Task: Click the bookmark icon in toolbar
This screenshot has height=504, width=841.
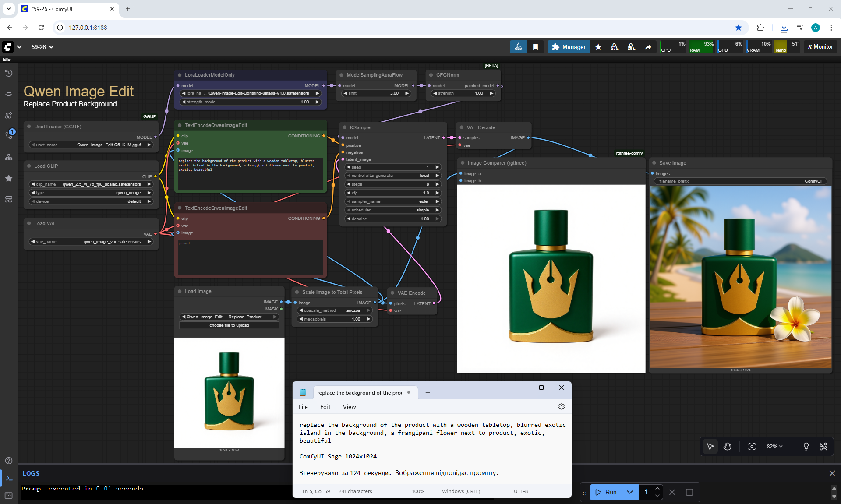Action: 535,47
